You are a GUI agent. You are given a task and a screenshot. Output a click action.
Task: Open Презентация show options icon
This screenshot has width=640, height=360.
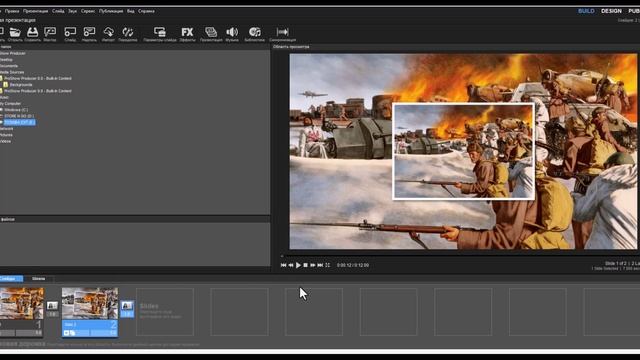coord(211,34)
